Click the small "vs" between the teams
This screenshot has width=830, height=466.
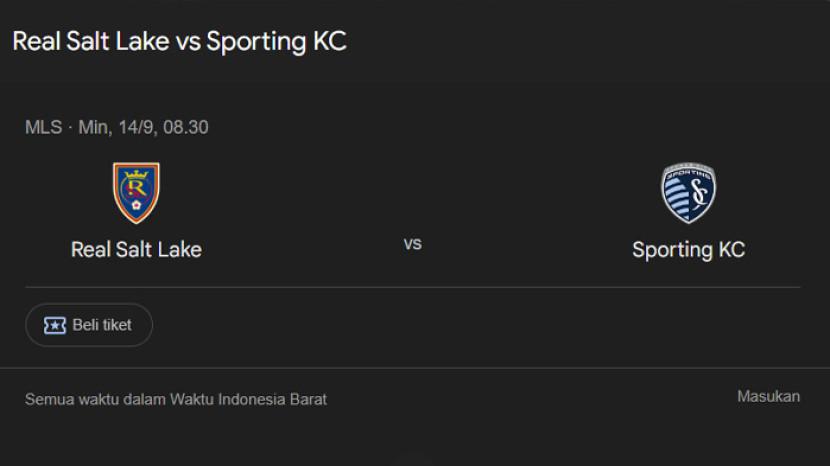coord(412,243)
